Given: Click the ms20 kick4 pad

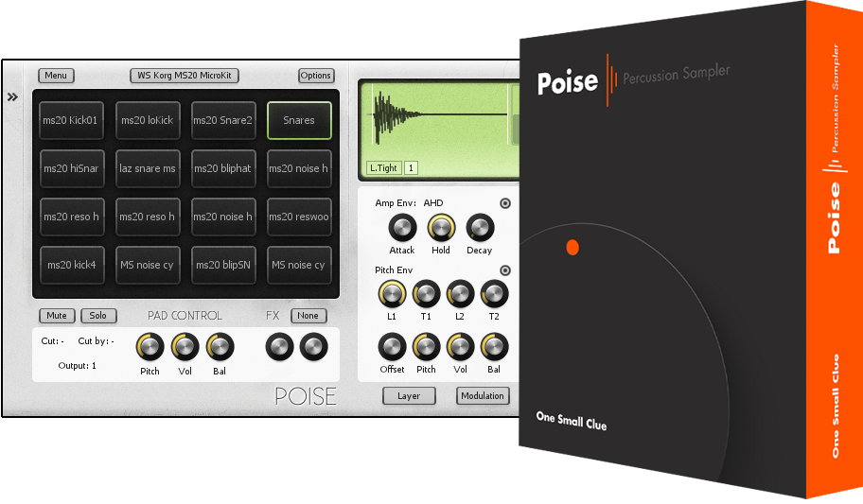Looking at the screenshot, I should (72, 265).
